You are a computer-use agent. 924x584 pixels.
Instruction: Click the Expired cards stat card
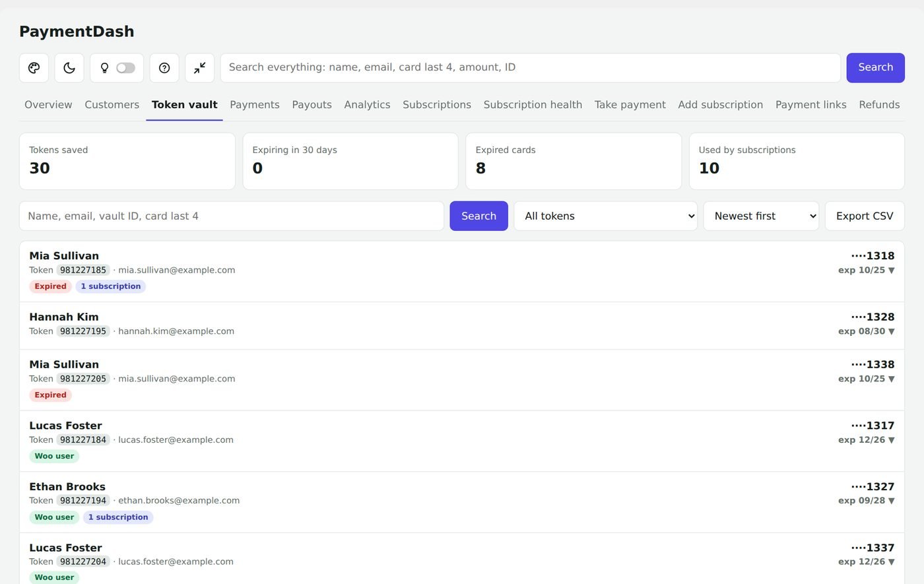[x=574, y=162]
